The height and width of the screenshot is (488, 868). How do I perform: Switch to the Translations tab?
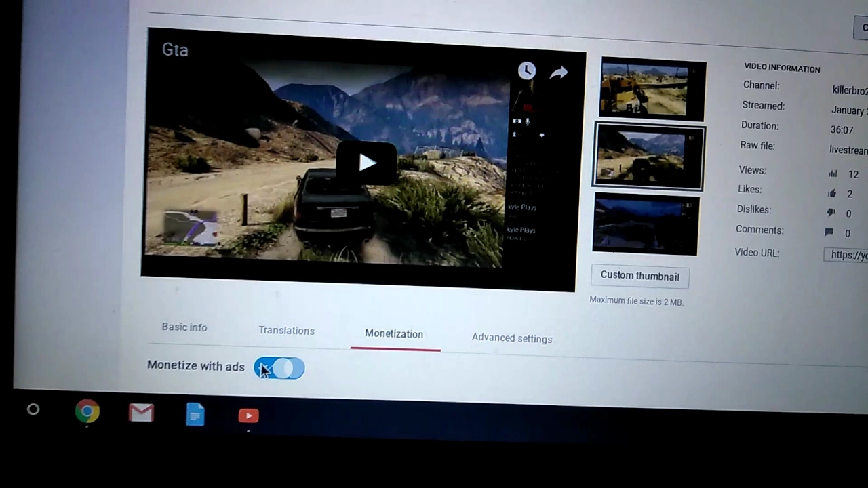(x=286, y=331)
